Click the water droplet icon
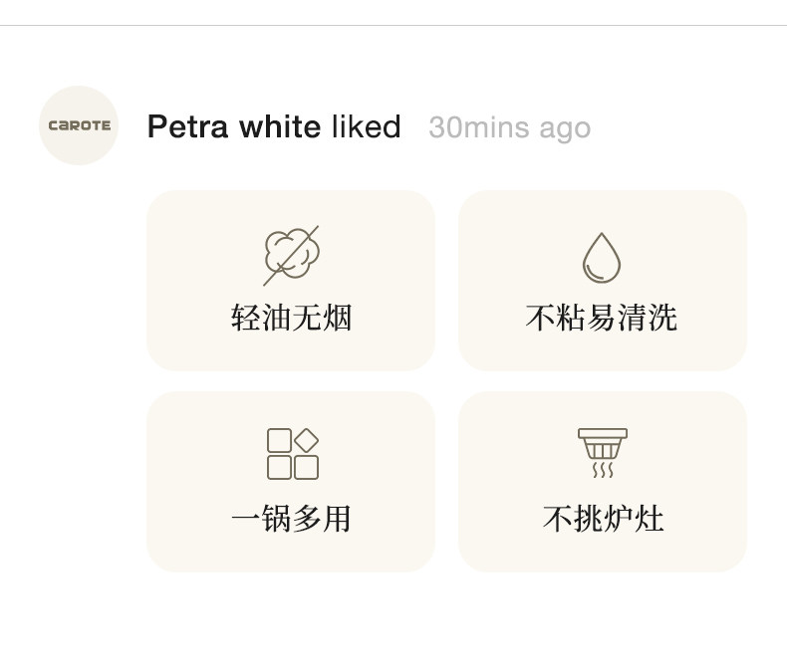 602,257
